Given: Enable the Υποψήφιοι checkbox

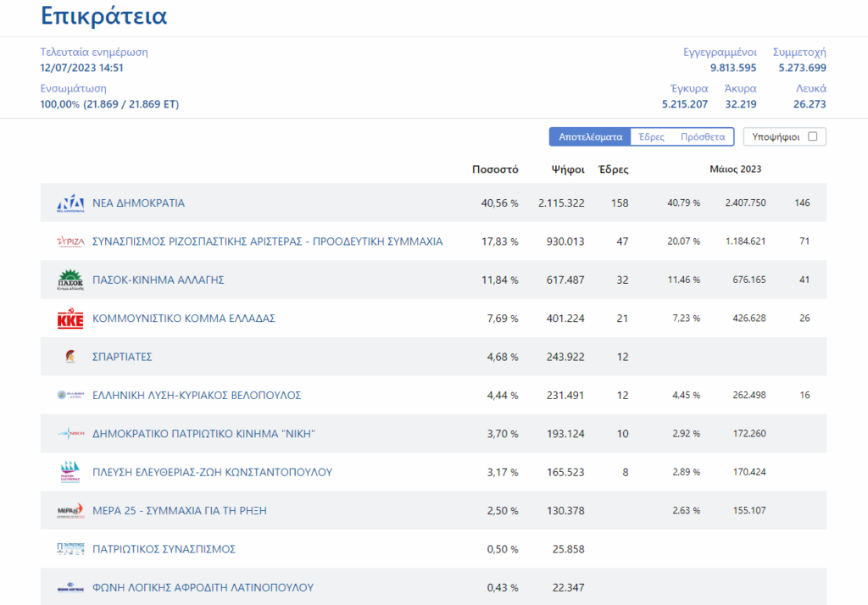Looking at the screenshot, I should click(812, 136).
